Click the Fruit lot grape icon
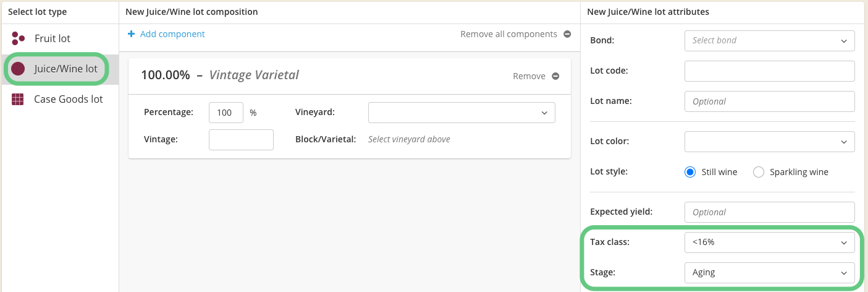This screenshot has width=868, height=292. click(x=18, y=38)
